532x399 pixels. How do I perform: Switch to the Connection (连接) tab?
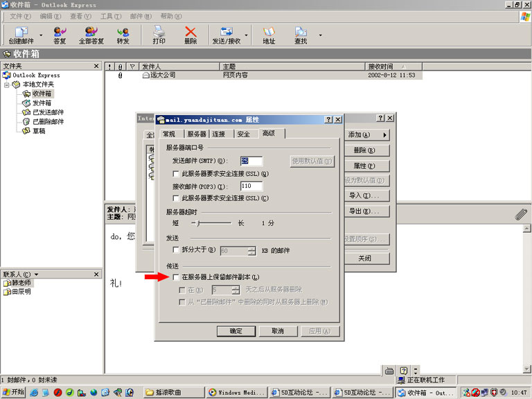[x=219, y=134]
